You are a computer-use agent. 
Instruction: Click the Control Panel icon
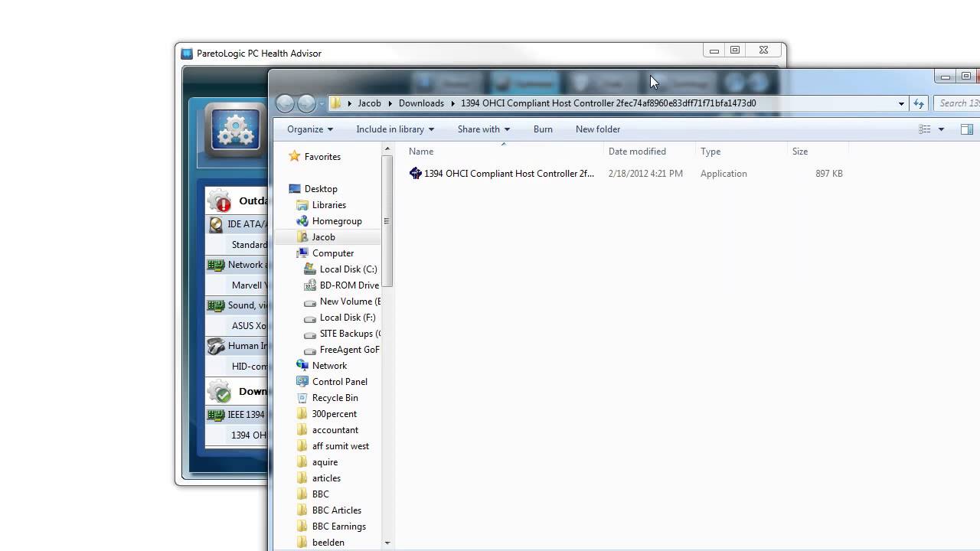pyautogui.click(x=302, y=382)
